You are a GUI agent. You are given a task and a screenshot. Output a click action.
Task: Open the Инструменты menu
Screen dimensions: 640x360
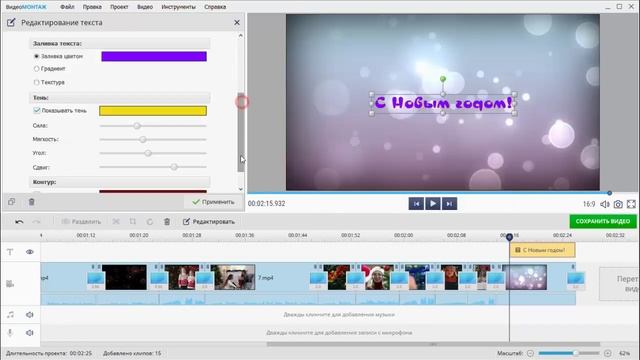pos(178,7)
